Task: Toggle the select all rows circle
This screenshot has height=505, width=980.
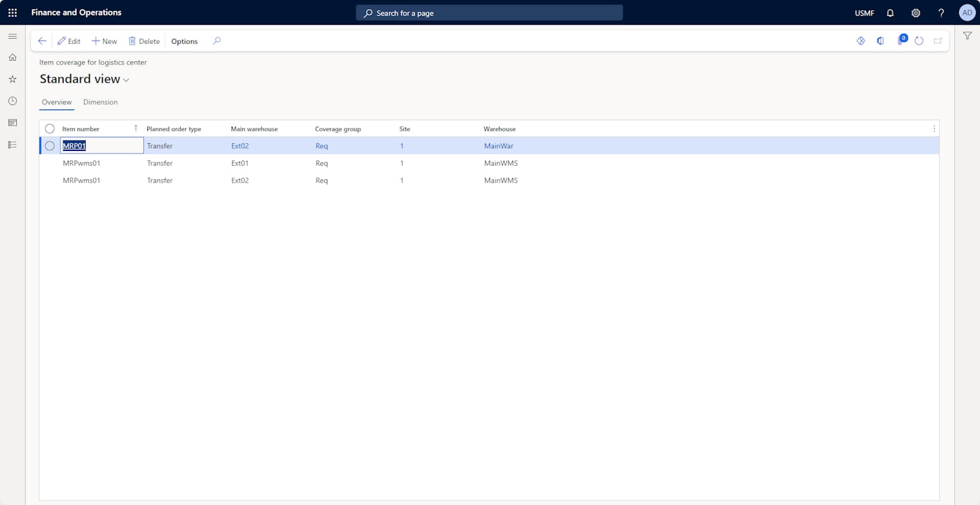Action: pyautogui.click(x=50, y=129)
